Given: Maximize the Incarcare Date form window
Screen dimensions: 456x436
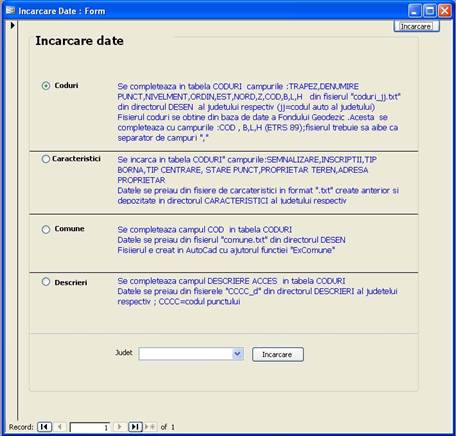Looking at the screenshot, I should (430, 11).
